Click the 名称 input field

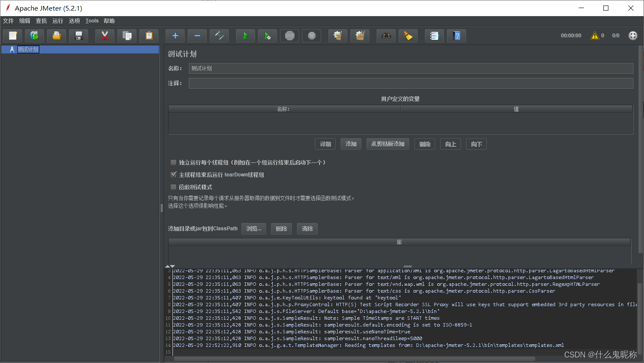411,68
